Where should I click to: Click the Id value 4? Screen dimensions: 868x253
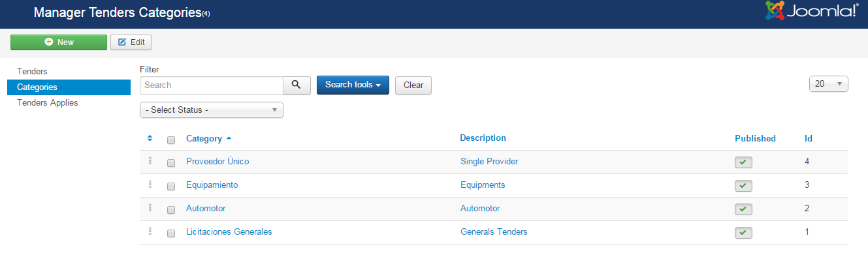(x=807, y=161)
